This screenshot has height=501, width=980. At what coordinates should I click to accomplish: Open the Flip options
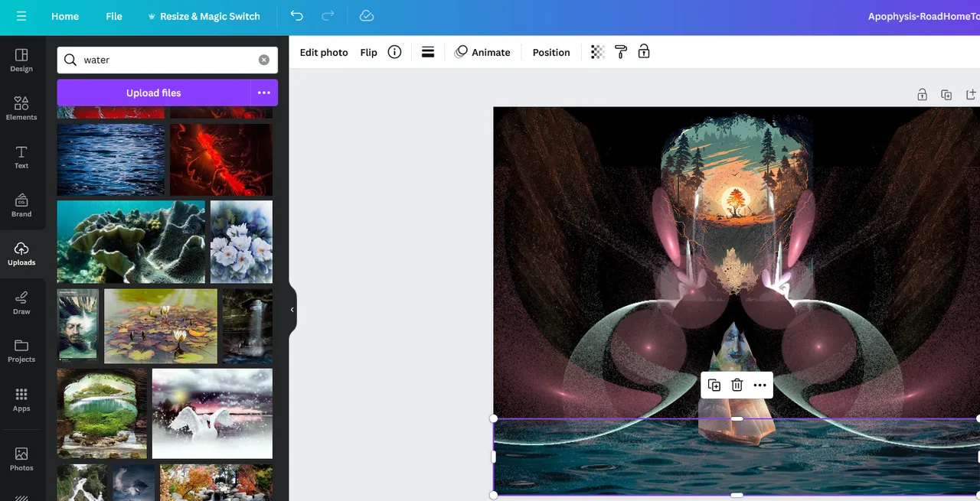pyautogui.click(x=369, y=52)
